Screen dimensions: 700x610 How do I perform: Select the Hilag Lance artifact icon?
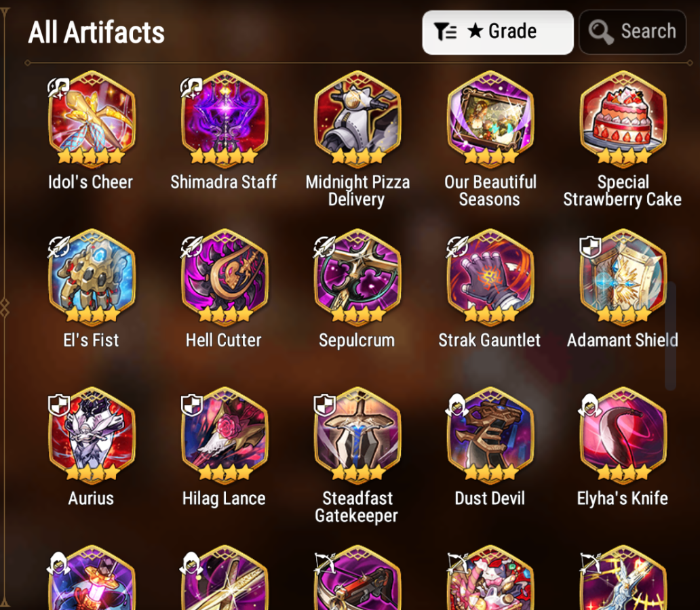coord(225,436)
